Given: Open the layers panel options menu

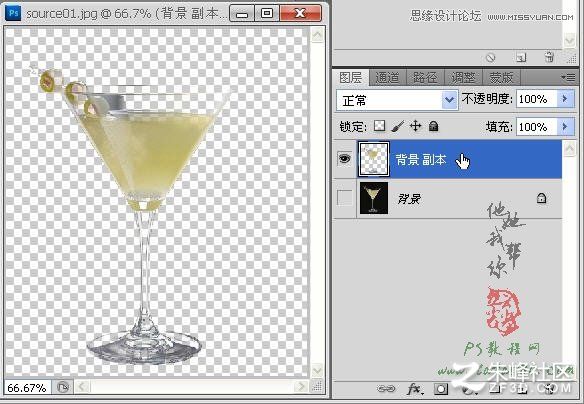Looking at the screenshot, I should tap(568, 77).
